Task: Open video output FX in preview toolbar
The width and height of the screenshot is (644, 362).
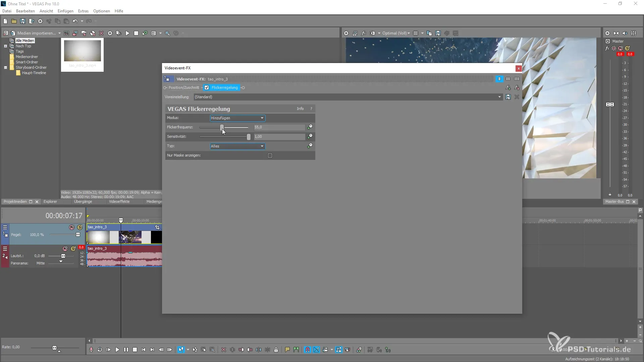Action: point(364,33)
